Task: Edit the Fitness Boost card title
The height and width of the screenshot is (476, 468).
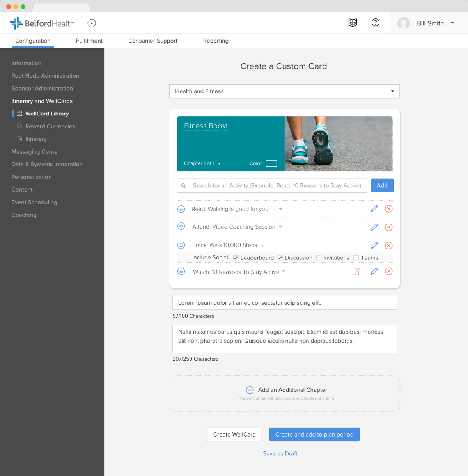Action: pos(206,126)
